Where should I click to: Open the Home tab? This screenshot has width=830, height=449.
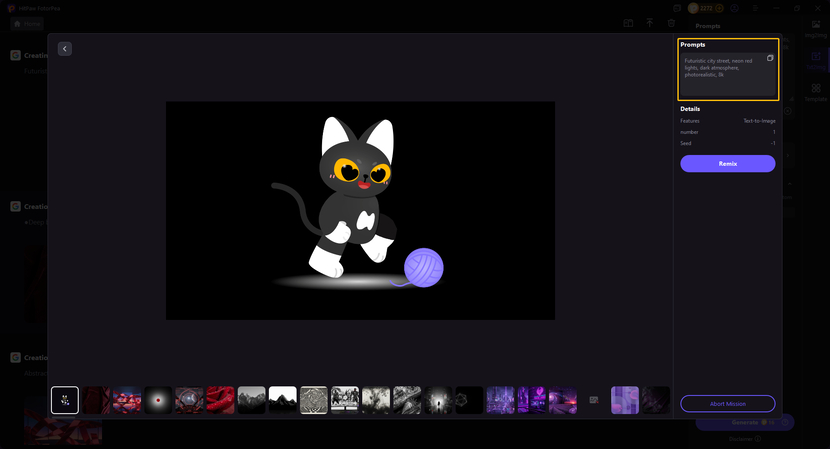pyautogui.click(x=27, y=23)
